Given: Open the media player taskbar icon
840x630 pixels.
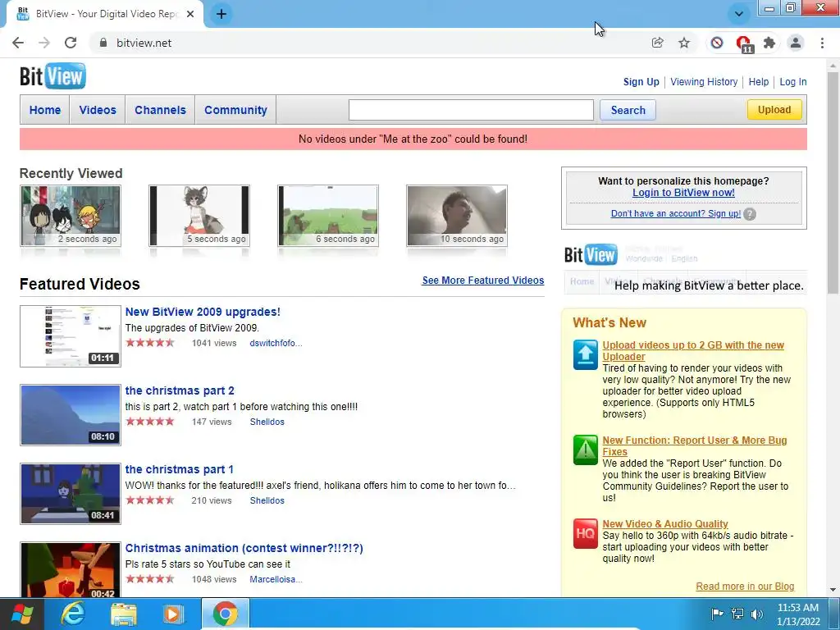Looking at the screenshot, I should [x=173, y=614].
